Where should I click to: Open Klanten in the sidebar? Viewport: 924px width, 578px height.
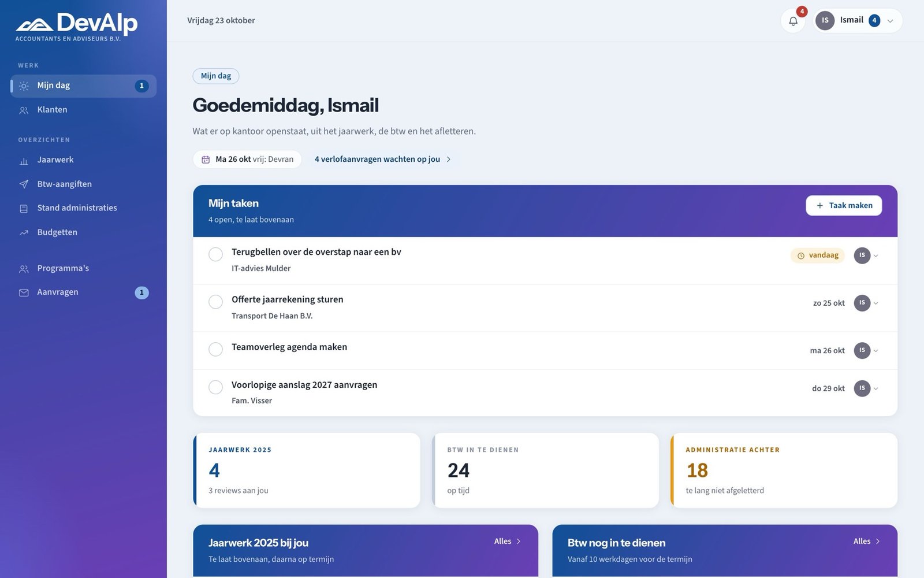point(83,110)
